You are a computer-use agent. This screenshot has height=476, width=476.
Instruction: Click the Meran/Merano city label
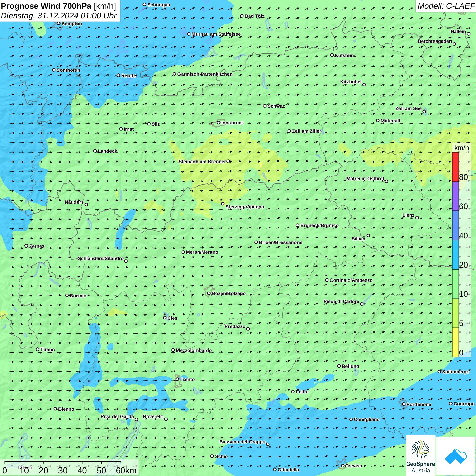pos(202,252)
